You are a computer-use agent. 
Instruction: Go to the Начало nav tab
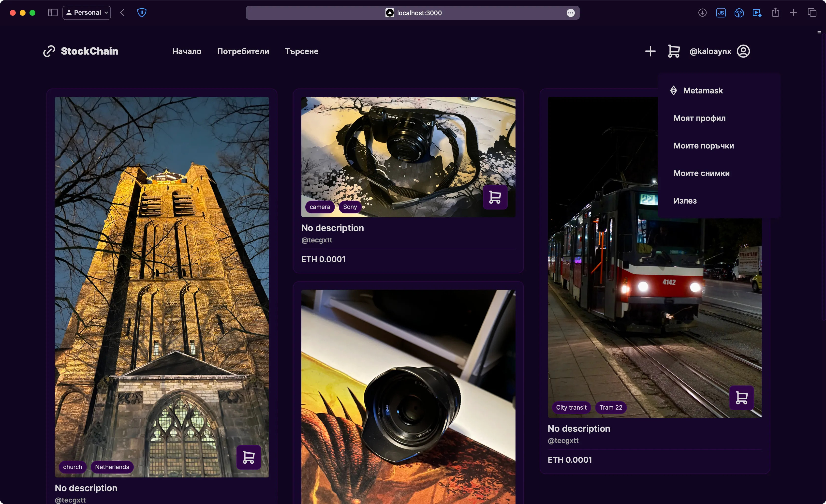tap(187, 51)
